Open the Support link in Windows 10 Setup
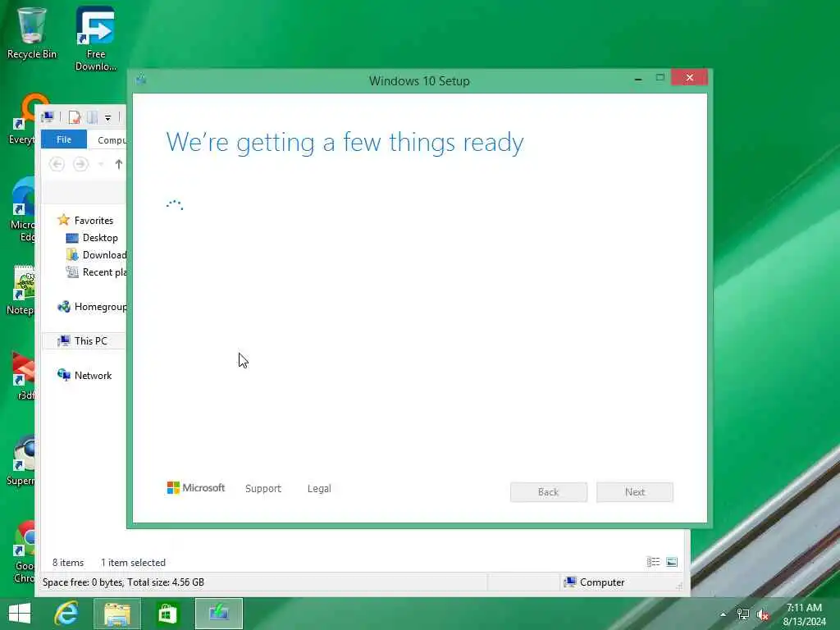 (x=263, y=489)
